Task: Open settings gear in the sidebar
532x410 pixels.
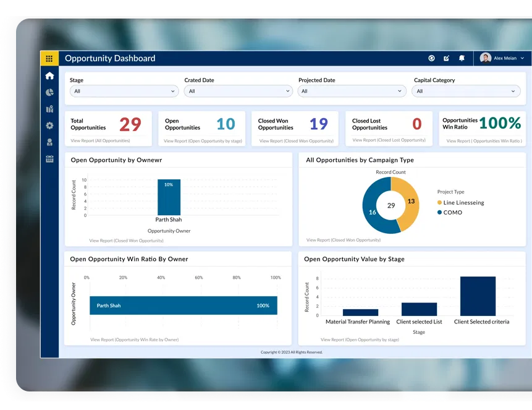Action: 49,126
